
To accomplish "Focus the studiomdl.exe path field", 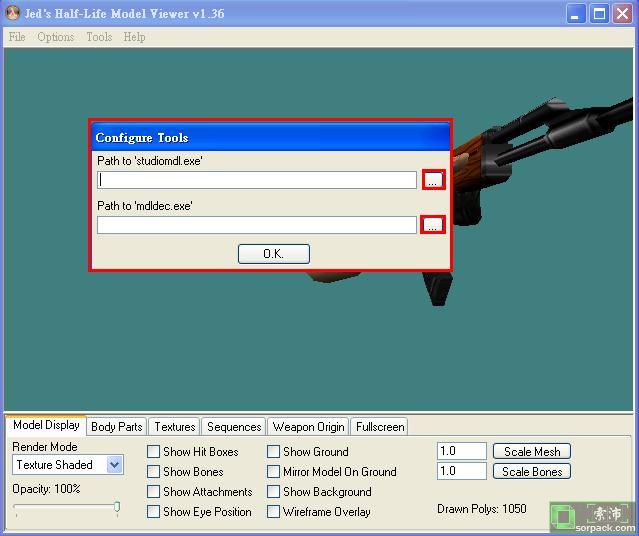I will coord(257,180).
